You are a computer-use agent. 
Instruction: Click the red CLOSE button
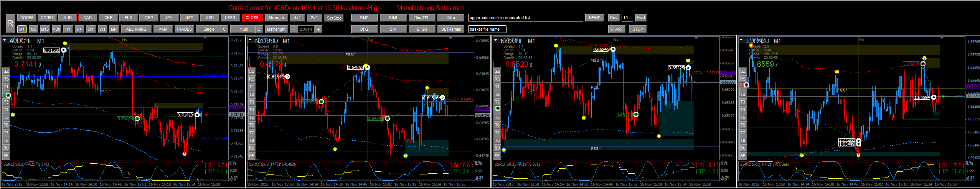(x=252, y=18)
